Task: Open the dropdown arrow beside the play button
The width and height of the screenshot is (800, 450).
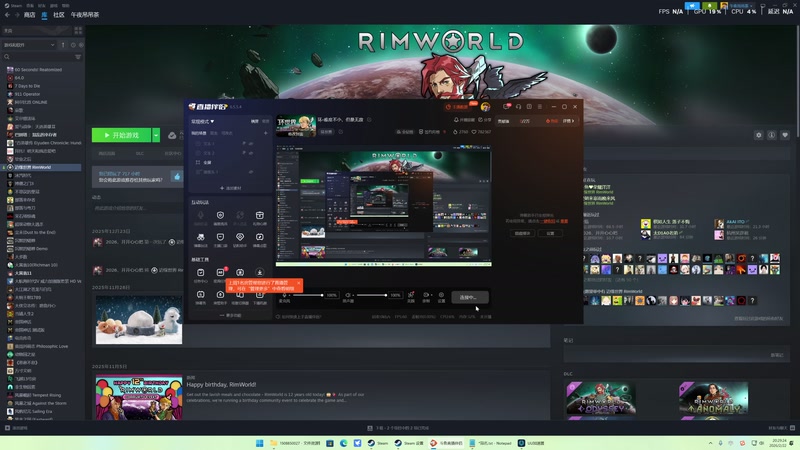Action: (x=156, y=135)
